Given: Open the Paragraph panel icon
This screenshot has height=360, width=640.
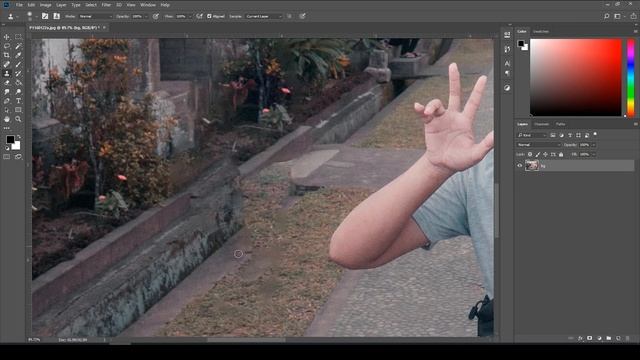Looking at the screenshot, I should click(x=507, y=73).
